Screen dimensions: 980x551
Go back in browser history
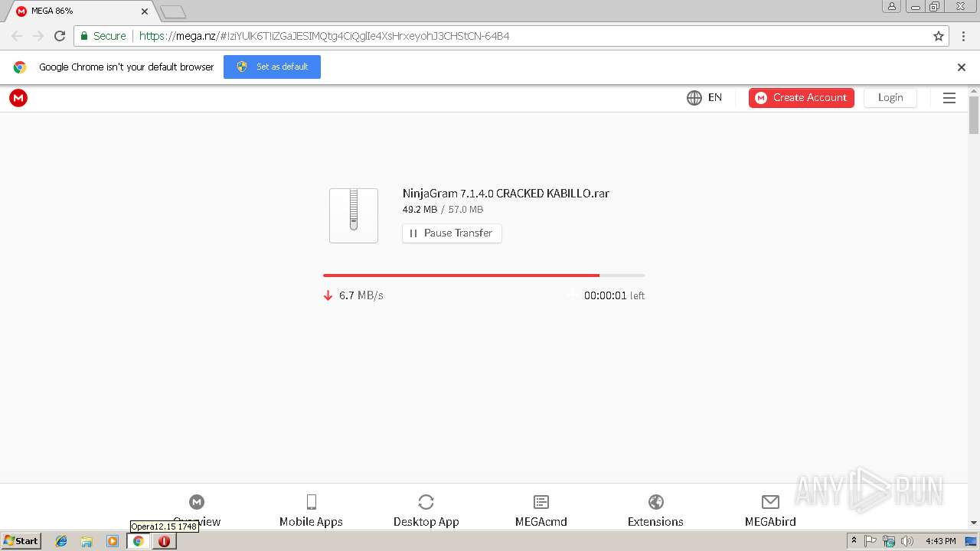pyautogui.click(x=17, y=36)
